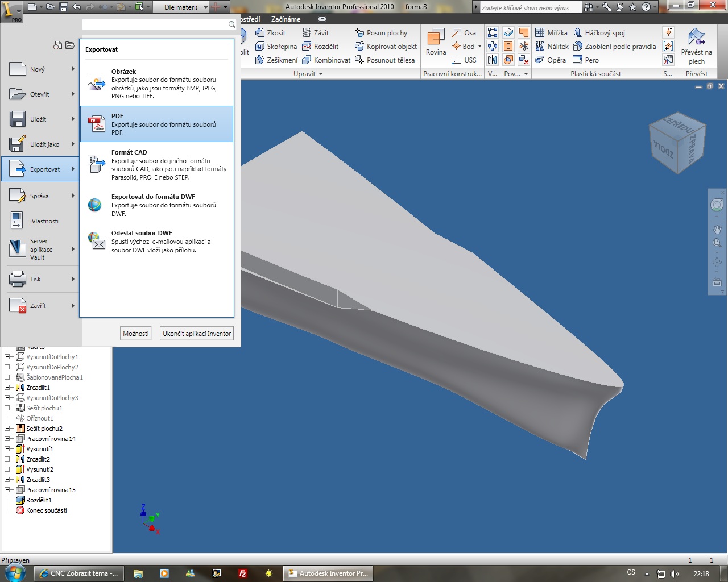This screenshot has width=728, height=582.
Task: Choose Formát CAD export entry
Action: coord(156,164)
